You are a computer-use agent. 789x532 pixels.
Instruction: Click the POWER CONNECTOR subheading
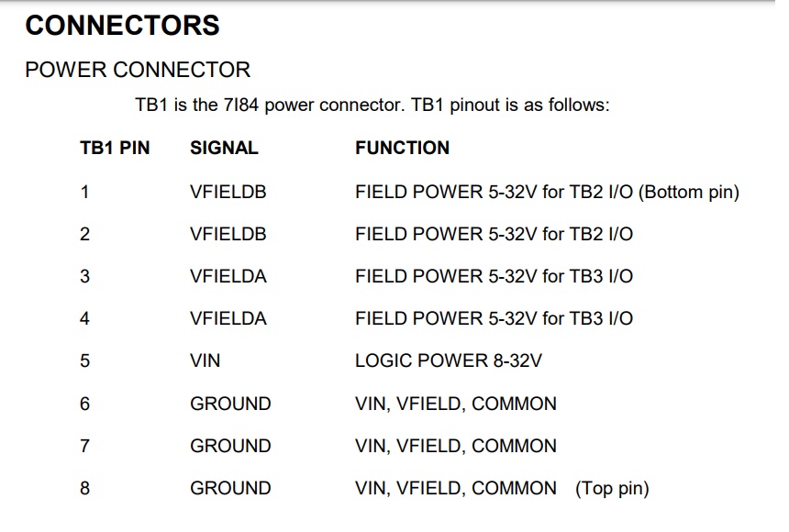[x=138, y=70]
